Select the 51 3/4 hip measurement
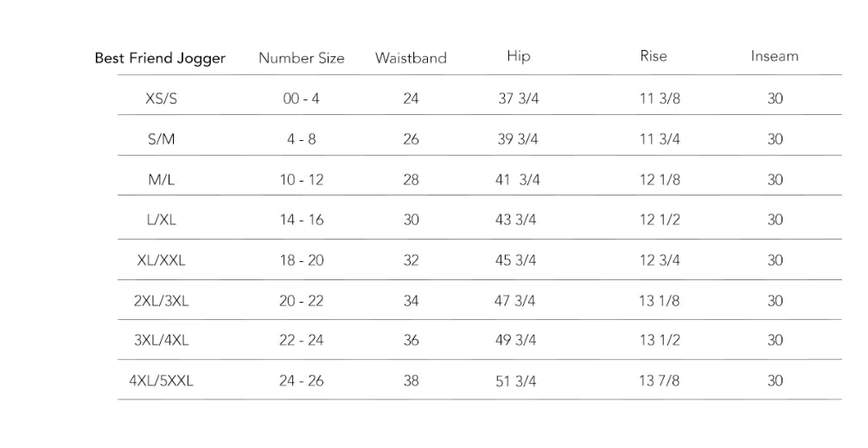 tap(515, 381)
